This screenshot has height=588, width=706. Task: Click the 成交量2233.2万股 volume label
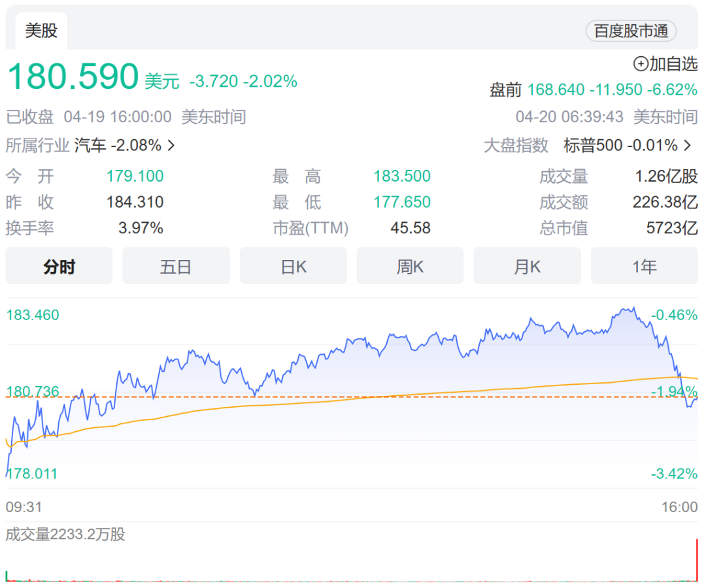[x=65, y=534]
